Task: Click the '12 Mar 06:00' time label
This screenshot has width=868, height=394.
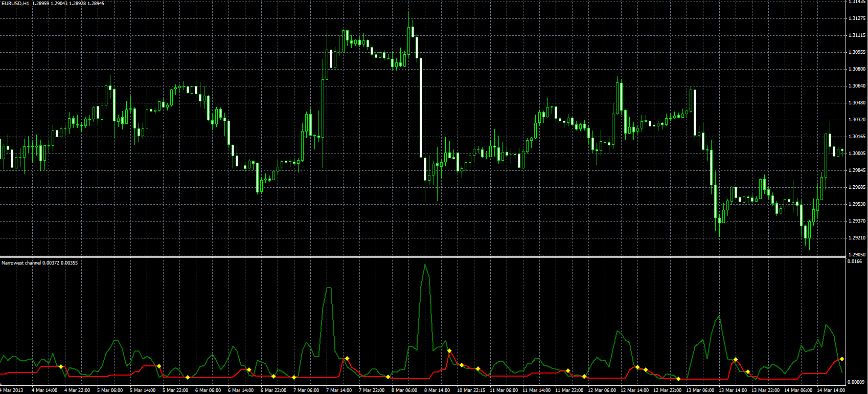Action: (602, 390)
